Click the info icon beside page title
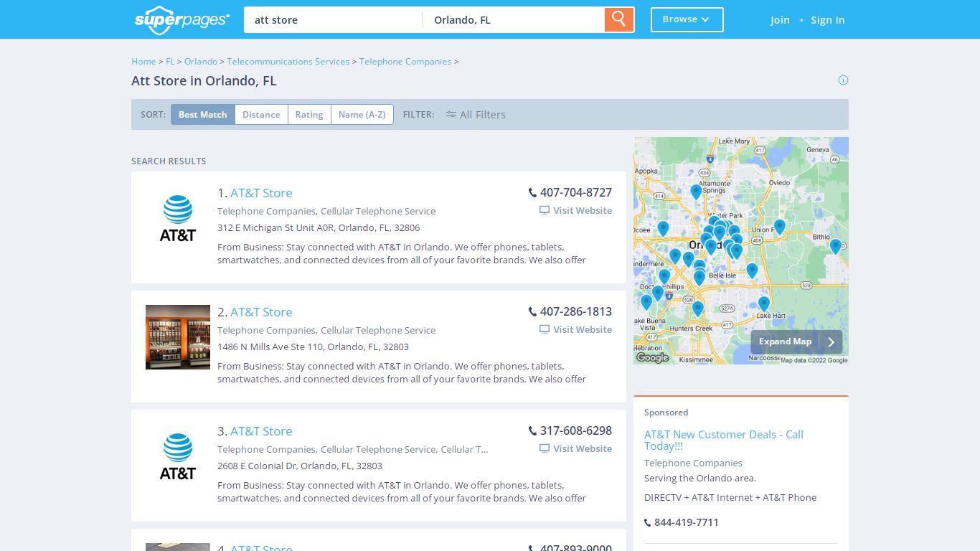Viewport: 980px width, 551px height. tap(843, 80)
